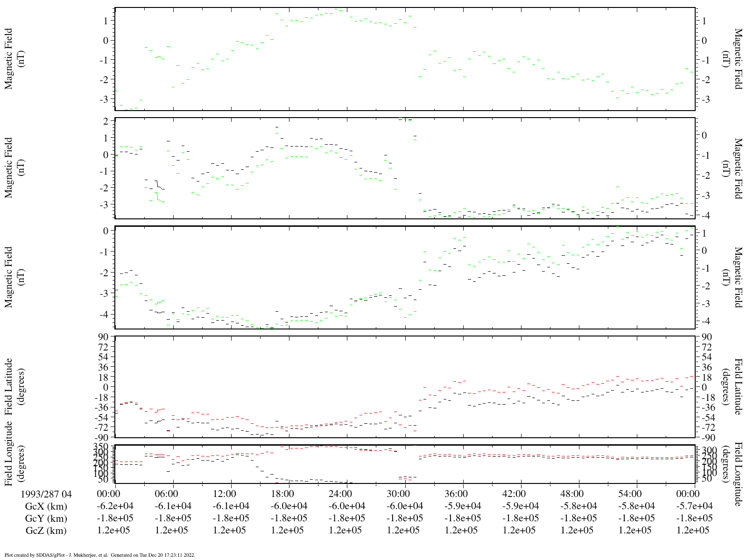
Task: Click the 24:00 time tick label
Action: 340,494
